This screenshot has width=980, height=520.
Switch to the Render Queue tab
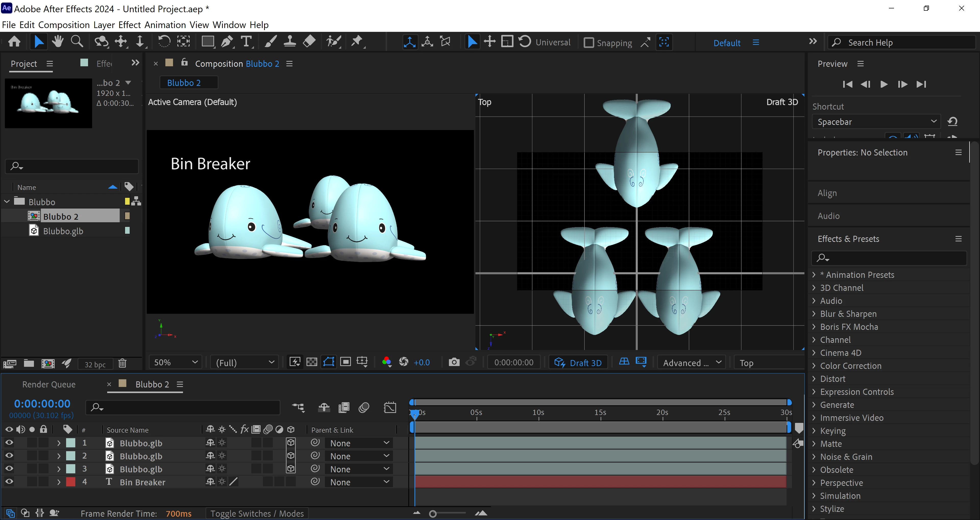coord(49,384)
